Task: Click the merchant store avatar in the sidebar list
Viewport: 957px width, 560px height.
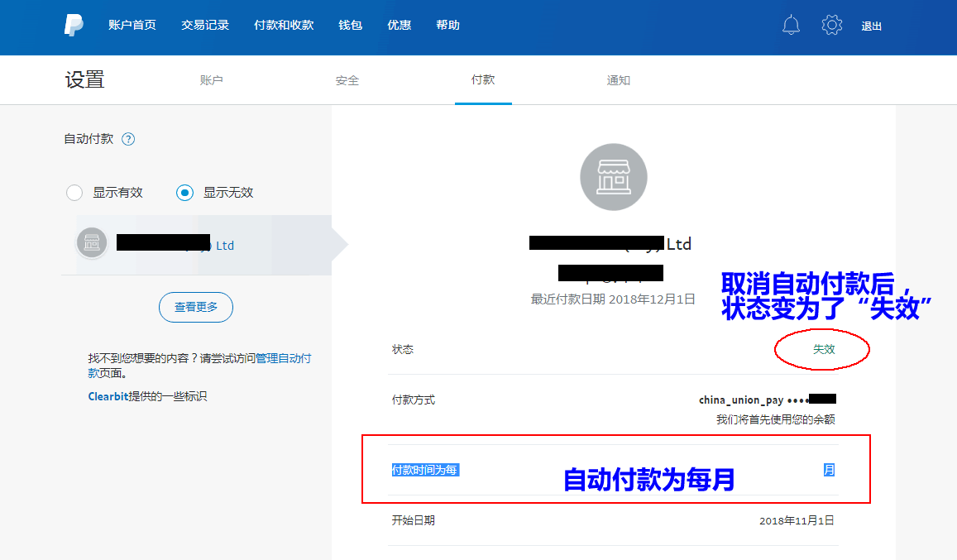Action: click(92, 242)
